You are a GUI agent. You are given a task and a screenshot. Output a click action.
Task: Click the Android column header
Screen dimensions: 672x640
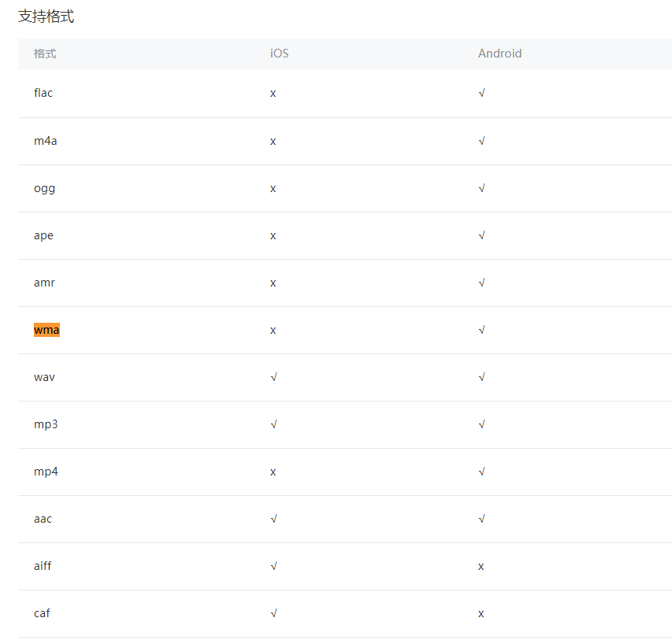pyautogui.click(x=499, y=54)
